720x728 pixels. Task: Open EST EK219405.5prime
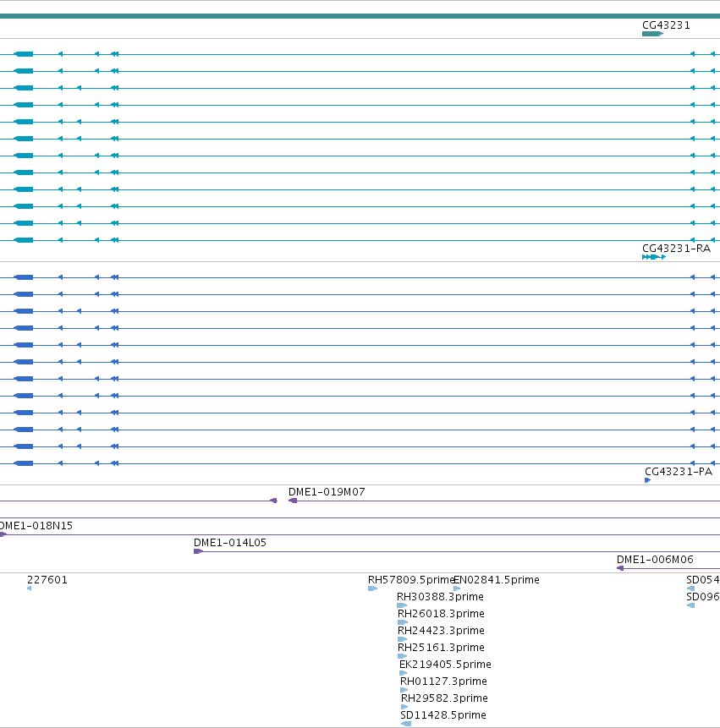445,665
